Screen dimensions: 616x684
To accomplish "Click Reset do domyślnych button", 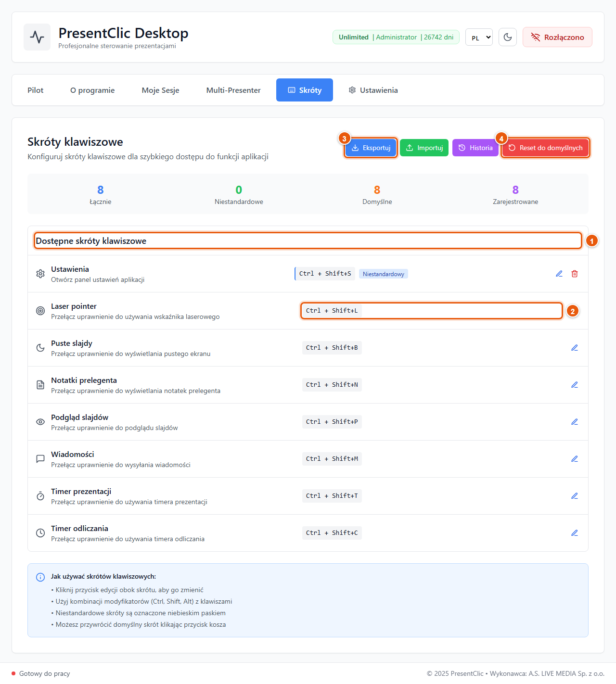I will coord(545,148).
